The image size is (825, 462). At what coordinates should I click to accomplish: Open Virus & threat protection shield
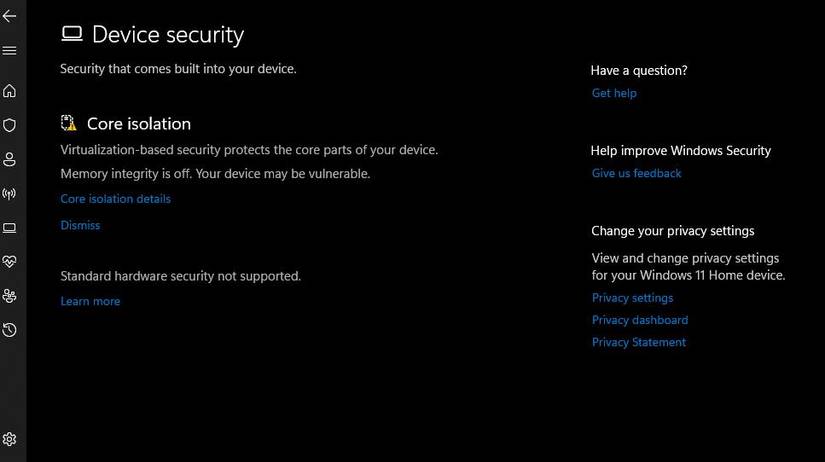pyautogui.click(x=10, y=125)
